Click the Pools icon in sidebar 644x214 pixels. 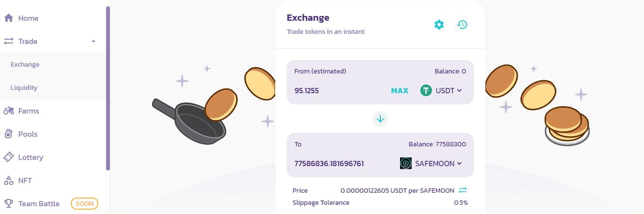pyautogui.click(x=8, y=134)
